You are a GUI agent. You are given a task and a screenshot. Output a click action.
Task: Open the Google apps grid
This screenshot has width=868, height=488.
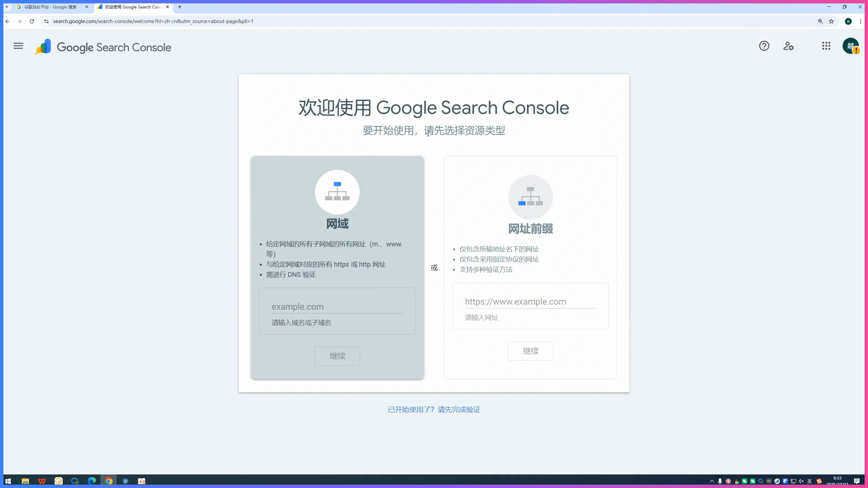click(826, 46)
